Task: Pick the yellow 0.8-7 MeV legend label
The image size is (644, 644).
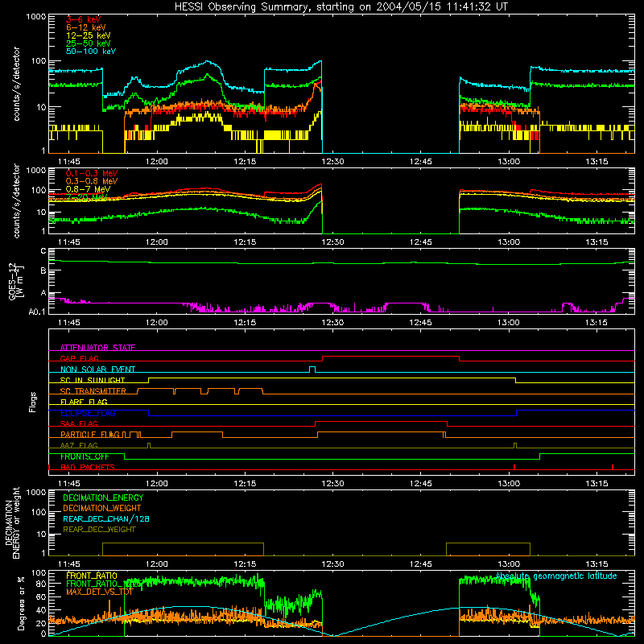Action: click(88, 189)
